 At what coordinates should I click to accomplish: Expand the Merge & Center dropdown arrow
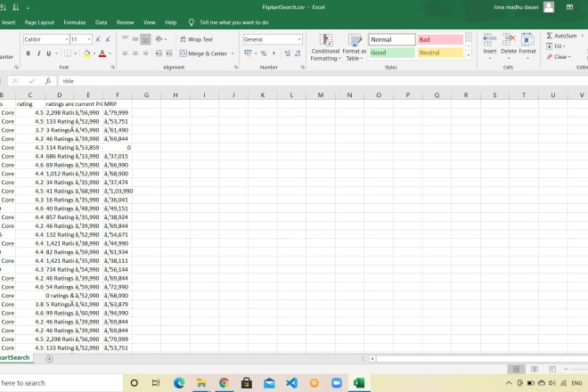(x=232, y=53)
